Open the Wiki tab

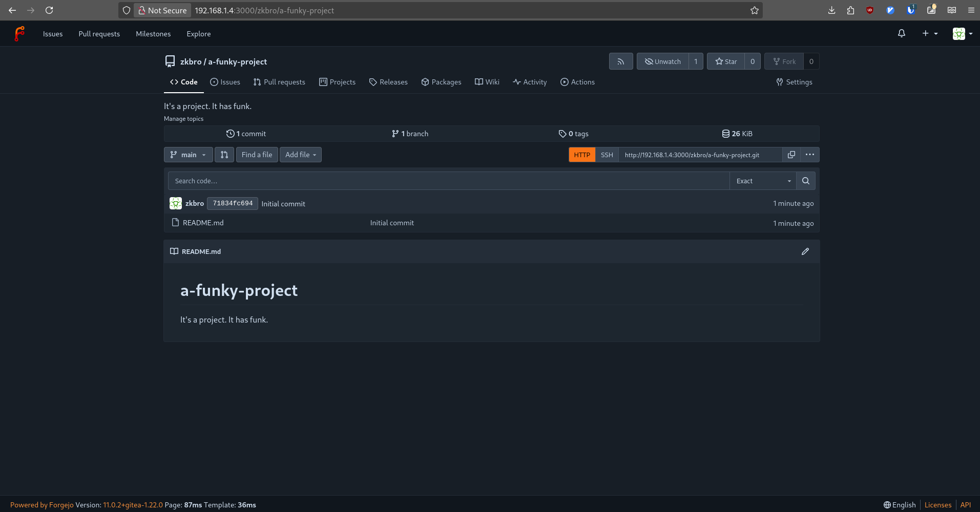[487, 82]
